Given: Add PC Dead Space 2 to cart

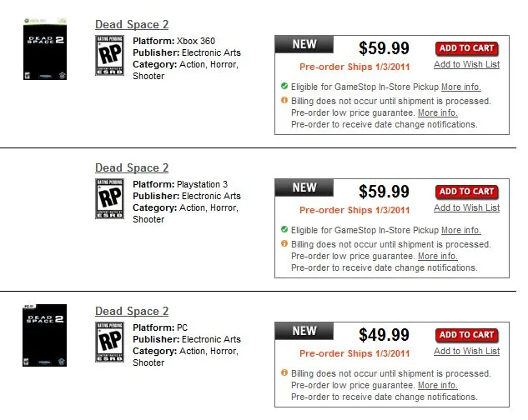Looking at the screenshot, I should click(x=466, y=335).
